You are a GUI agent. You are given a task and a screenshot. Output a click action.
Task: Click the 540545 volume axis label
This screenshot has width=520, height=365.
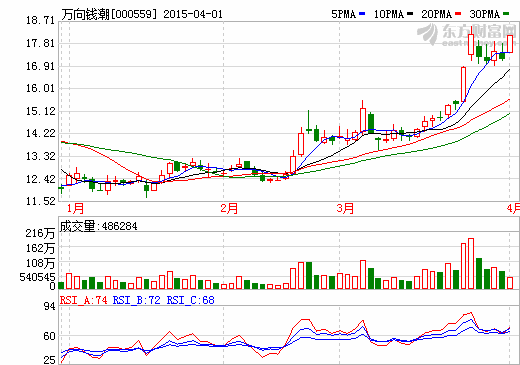[37, 277]
